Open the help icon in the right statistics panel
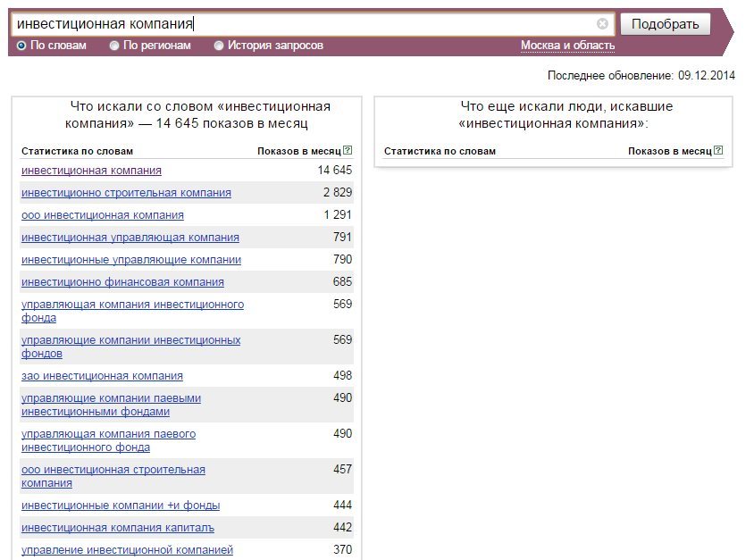The height and width of the screenshot is (560, 754). (x=718, y=150)
